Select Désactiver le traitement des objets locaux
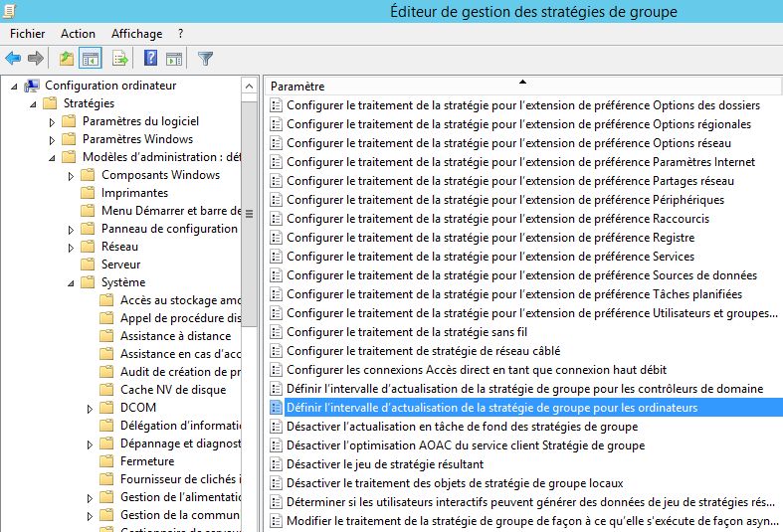Screen dimensions: 783x532 455,483
